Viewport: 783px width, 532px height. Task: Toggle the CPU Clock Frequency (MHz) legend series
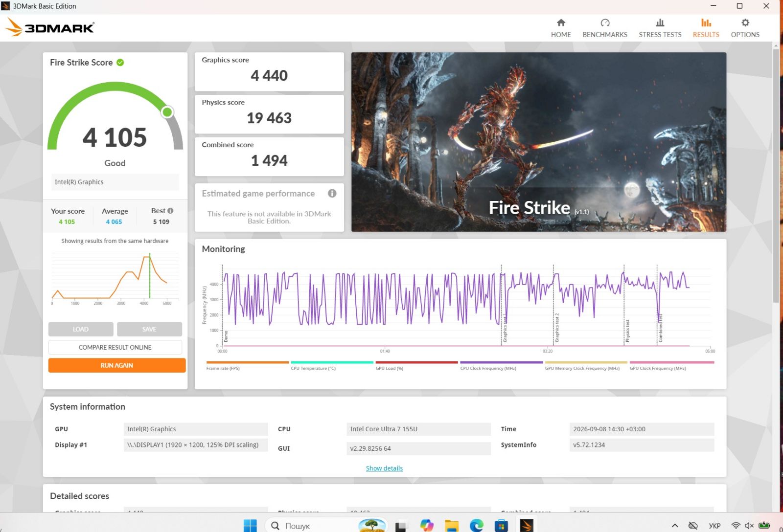(501, 366)
